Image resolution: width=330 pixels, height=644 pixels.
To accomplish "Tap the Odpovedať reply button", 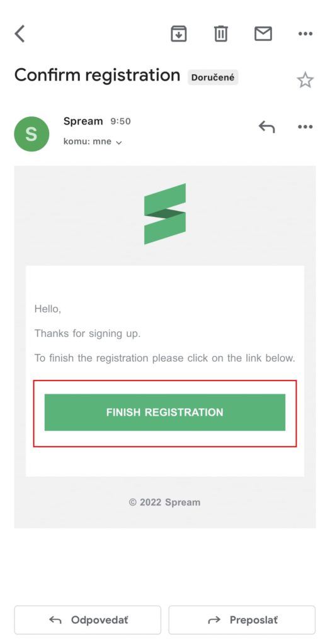I will pyautogui.click(x=88, y=619).
